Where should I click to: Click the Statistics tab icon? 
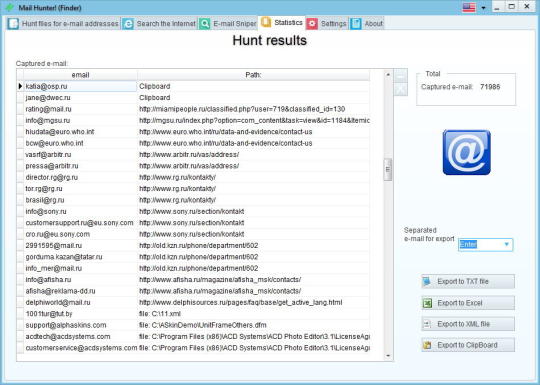(266, 22)
